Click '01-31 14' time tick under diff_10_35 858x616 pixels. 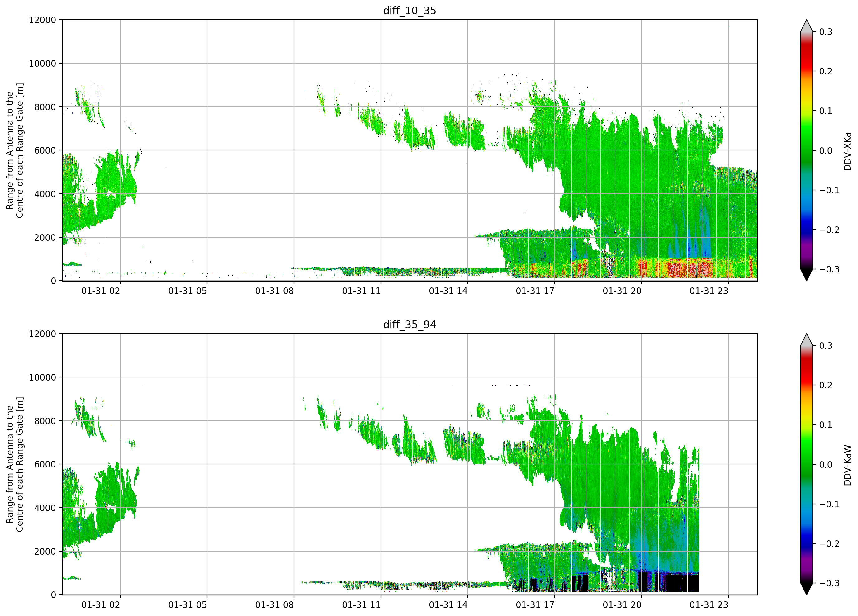[x=448, y=291]
